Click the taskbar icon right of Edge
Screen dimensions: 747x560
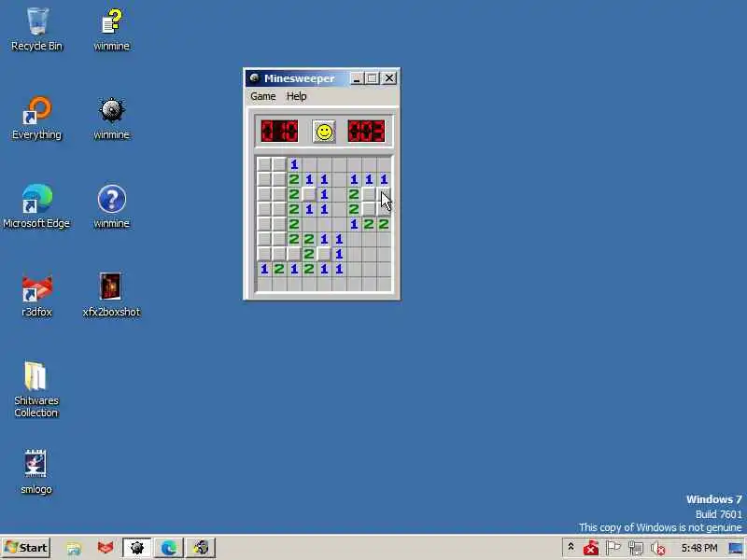click(x=201, y=548)
